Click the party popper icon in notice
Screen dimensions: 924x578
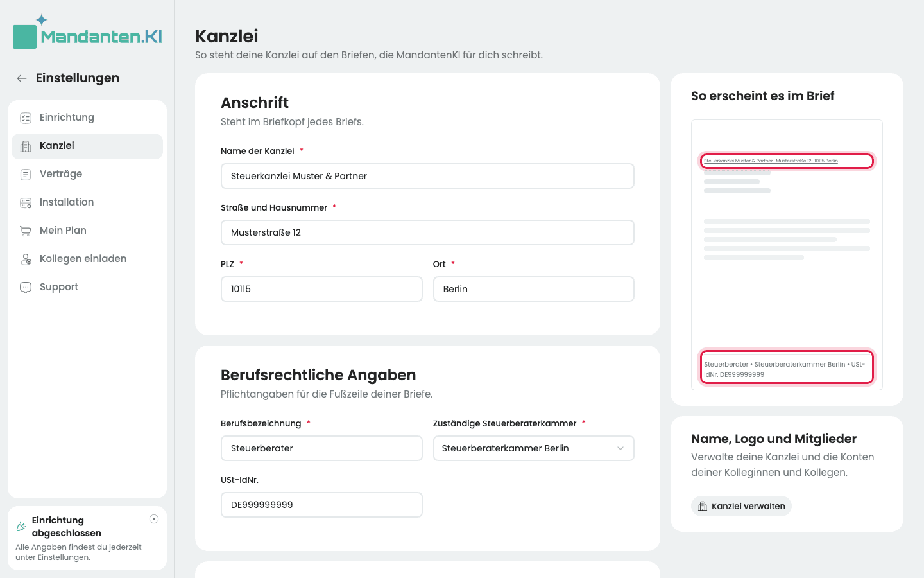(x=21, y=527)
